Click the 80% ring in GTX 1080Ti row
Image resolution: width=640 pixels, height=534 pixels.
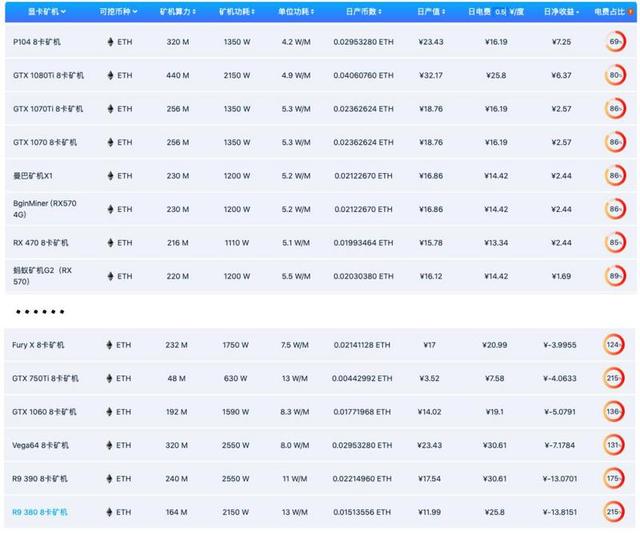coord(615,75)
